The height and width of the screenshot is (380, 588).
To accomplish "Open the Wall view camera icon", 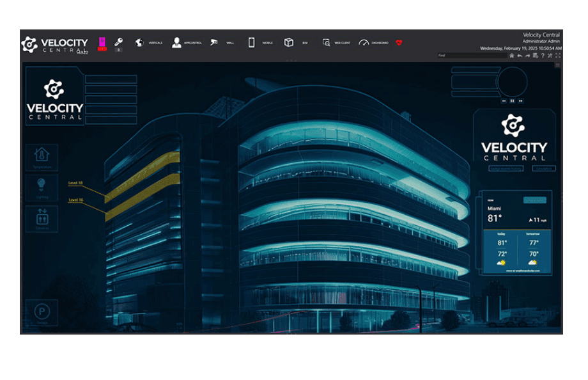I will pos(213,42).
